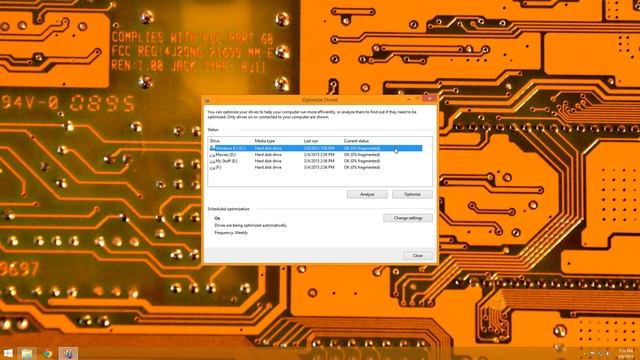Start optimizing with the Optimize button
Screen dimensions: 640x360
point(412,194)
